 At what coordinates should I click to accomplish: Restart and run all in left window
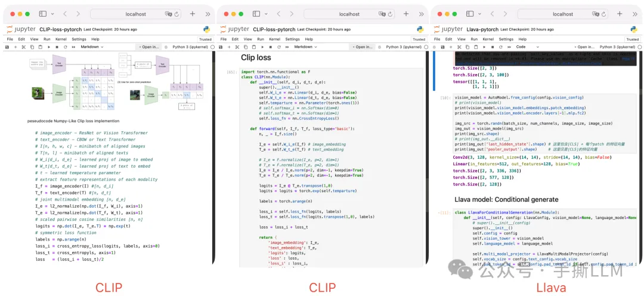click(x=73, y=47)
